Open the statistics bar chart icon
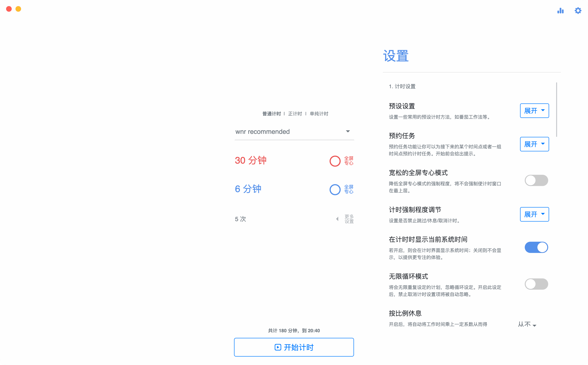This screenshot has width=588, height=365. click(x=560, y=11)
